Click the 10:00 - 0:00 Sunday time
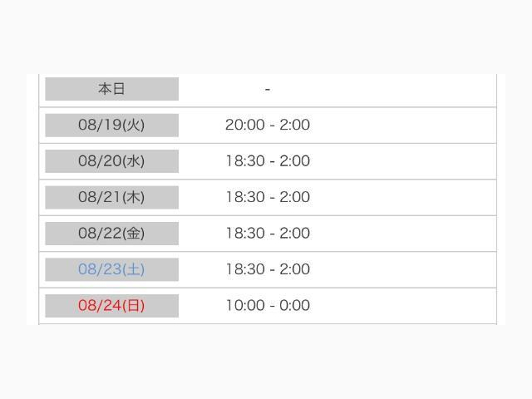 click(268, 305)
